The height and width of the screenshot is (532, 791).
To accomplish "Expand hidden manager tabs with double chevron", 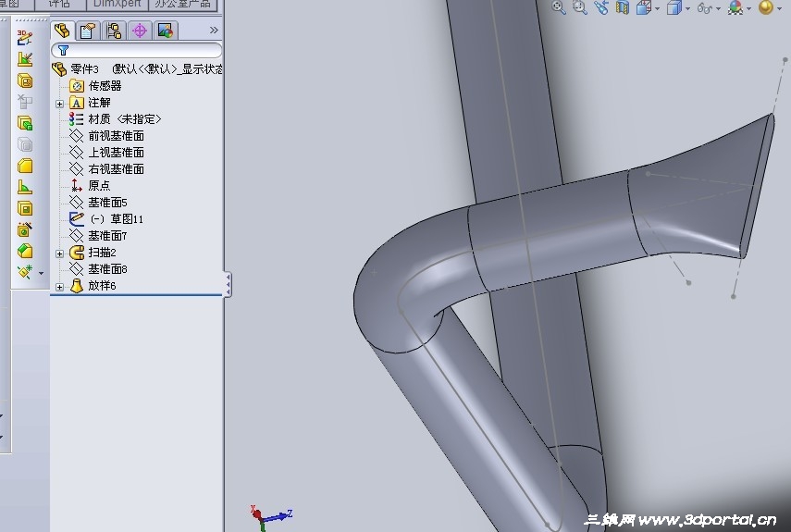I will pyautogui.click(x=214, y=31).
